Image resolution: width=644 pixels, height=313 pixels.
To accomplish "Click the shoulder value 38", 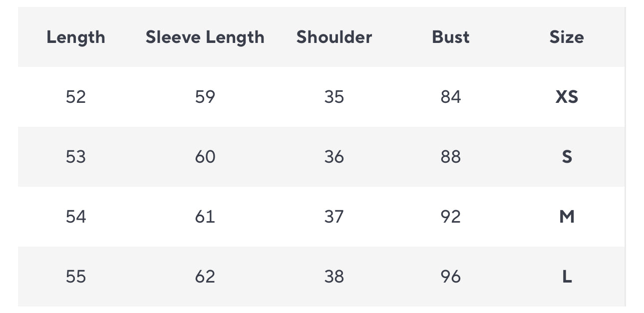I will 334,277.
